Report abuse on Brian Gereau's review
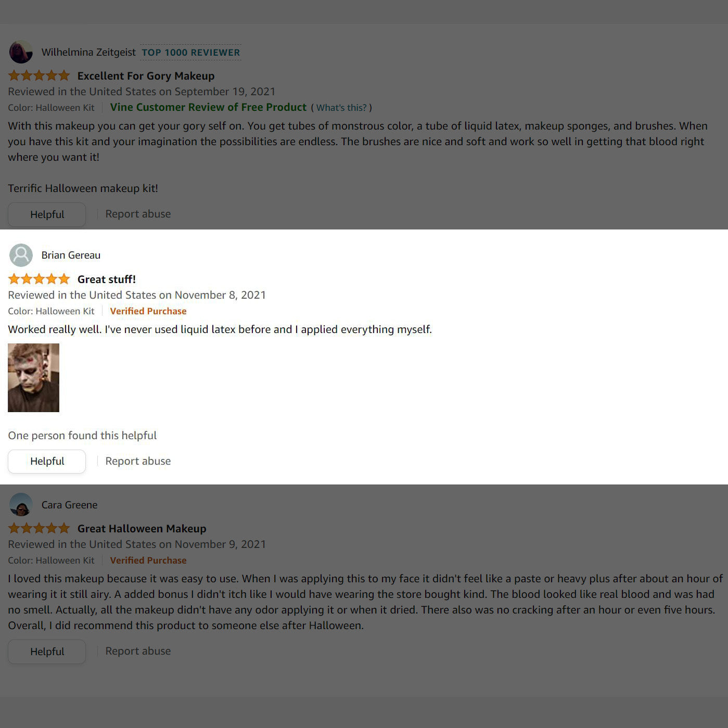The image size is (728, 728). 138,461
